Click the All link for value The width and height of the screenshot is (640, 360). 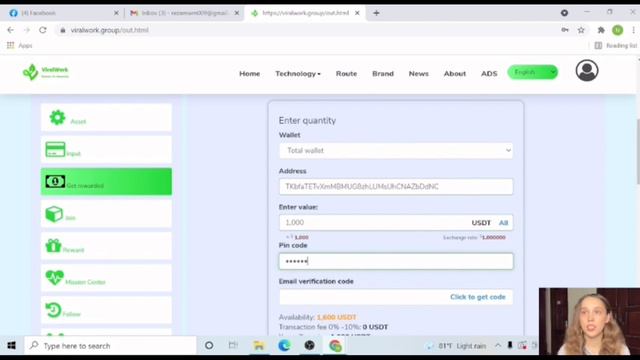pyautogui.click(x=503, y=223)
